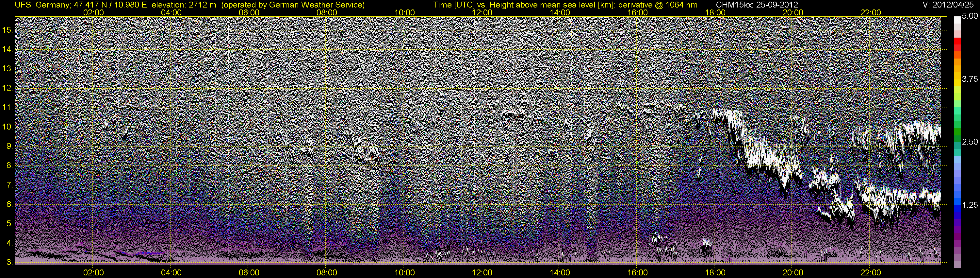This screenshot has width=980, height=278.
Task: Click the "9." height axis label
Action: click(x=10, y=146)
